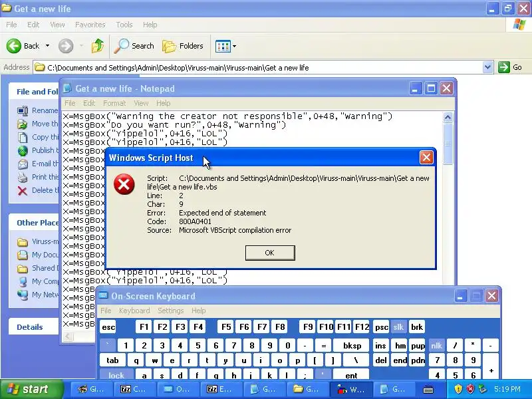Click the tab key on On-Screen Keyboard
This screenshot has height=399, width=532.
pyautogui.click(x=112, y=360)
